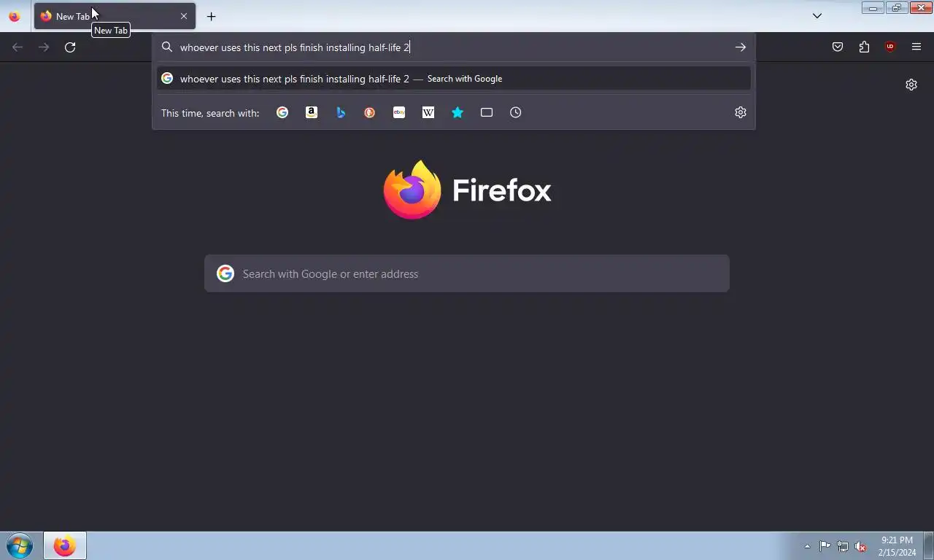Open a new tab with plus
Image resolution: width=934 pixels, height=560 pixels.
pyautogui.click(x=212, y=16)
